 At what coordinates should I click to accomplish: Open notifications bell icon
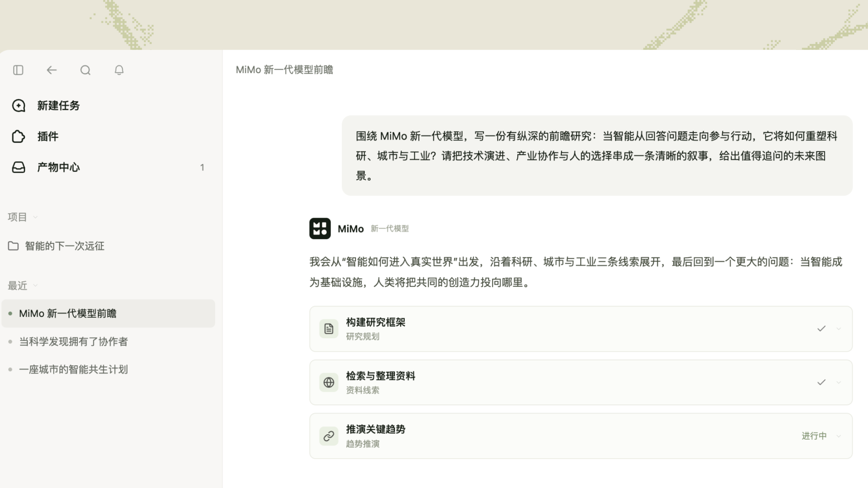119,70
